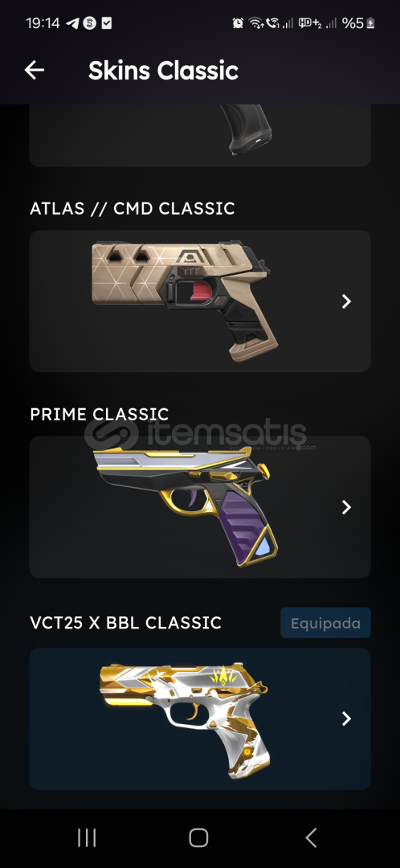400x868 pixels.
Task: Tap the Android recent apps icon
Action: (87, 837)
